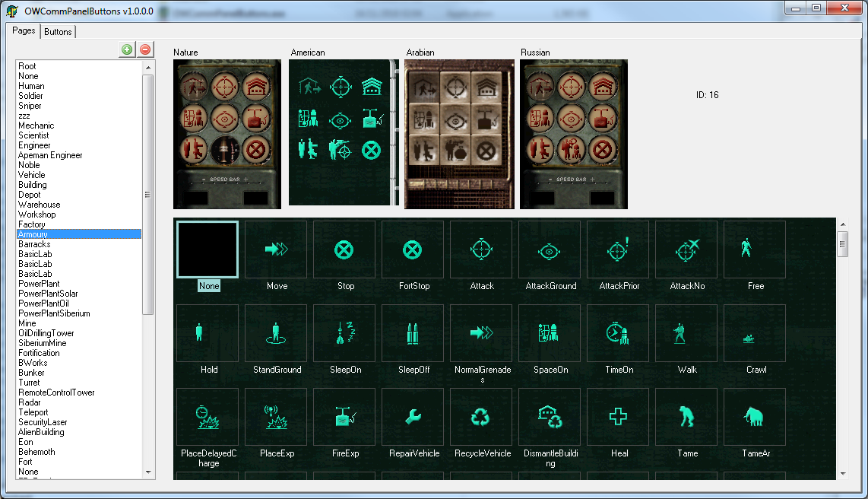Select the Crawl command icon
The height and width of the screenshot is (499, 868).
point(755,333)
